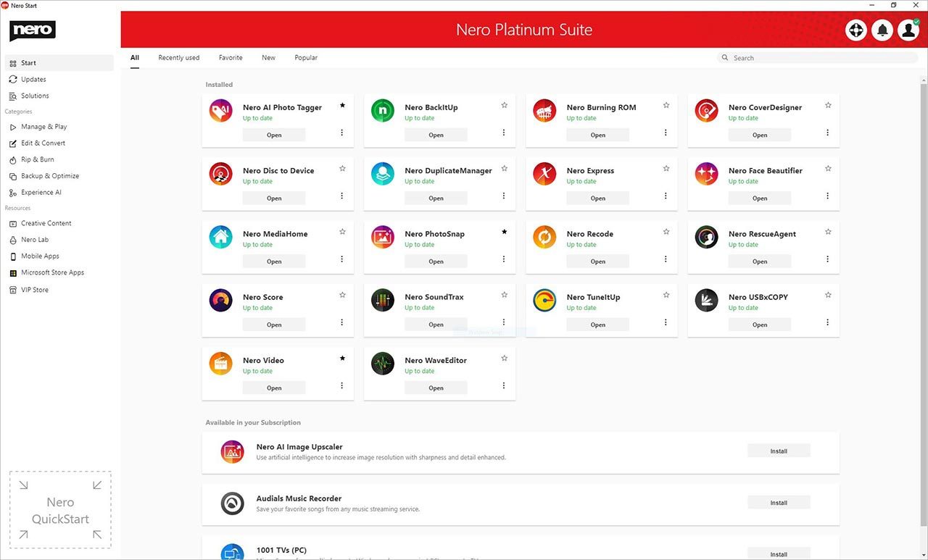
Task: Click the Nero Express app icon
Action: [x=544, y=174]
